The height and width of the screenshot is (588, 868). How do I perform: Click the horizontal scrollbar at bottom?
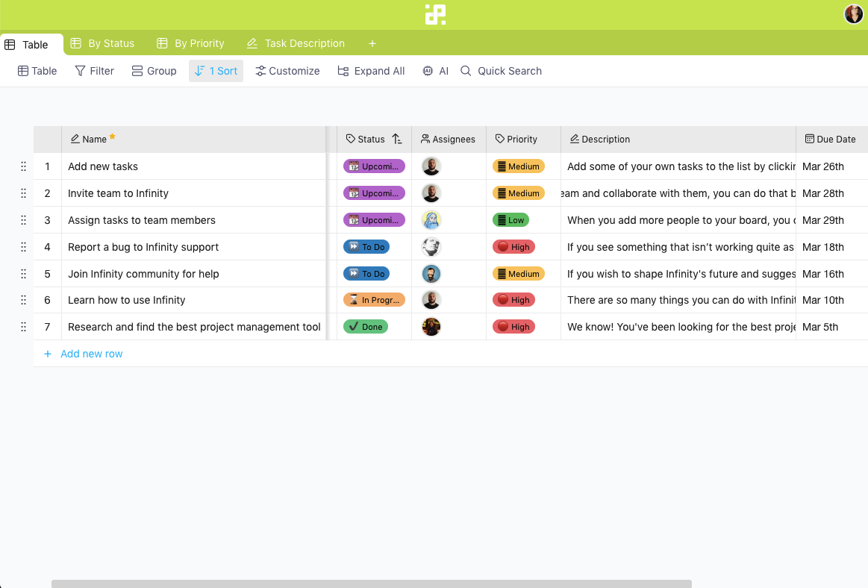pos(372,584)
